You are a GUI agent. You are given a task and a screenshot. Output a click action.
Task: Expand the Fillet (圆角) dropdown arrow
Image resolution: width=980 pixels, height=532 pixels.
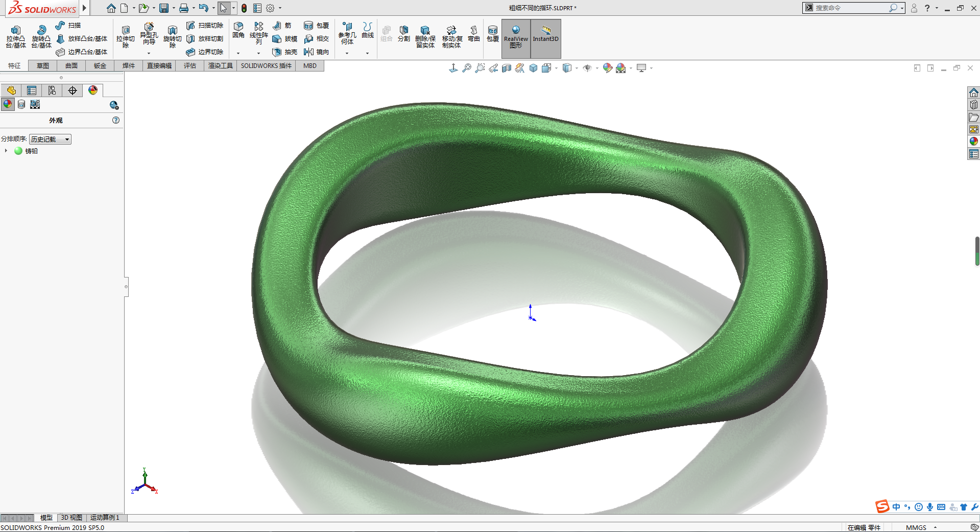coord(238,53)
